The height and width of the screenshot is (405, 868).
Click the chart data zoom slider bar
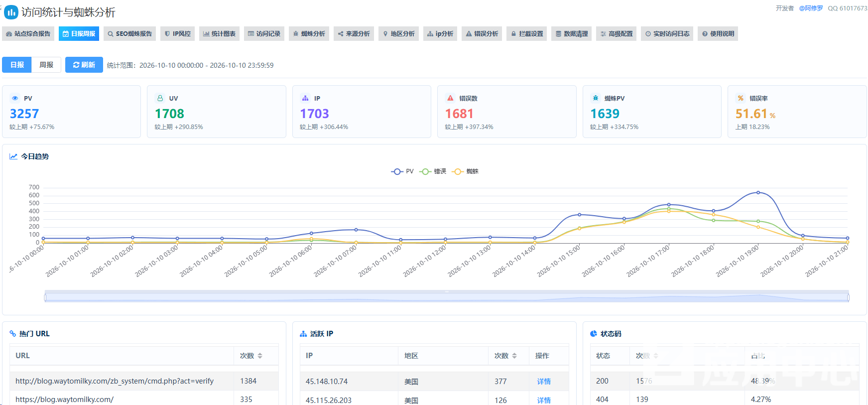447,296
